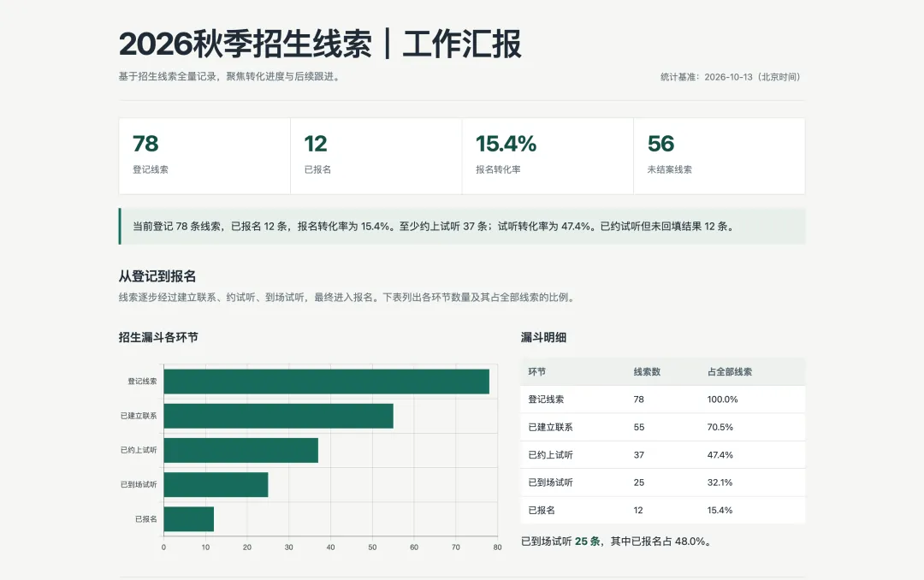Click the description line 线索逐步经过建立联系

click(347, 297)
